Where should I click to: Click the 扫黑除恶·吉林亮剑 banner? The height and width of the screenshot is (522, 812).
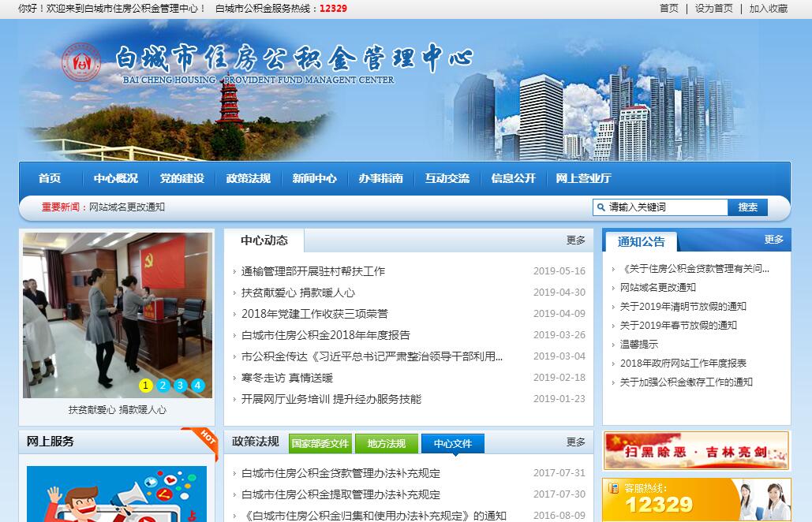pyautogui.click(x=697, y=451)
